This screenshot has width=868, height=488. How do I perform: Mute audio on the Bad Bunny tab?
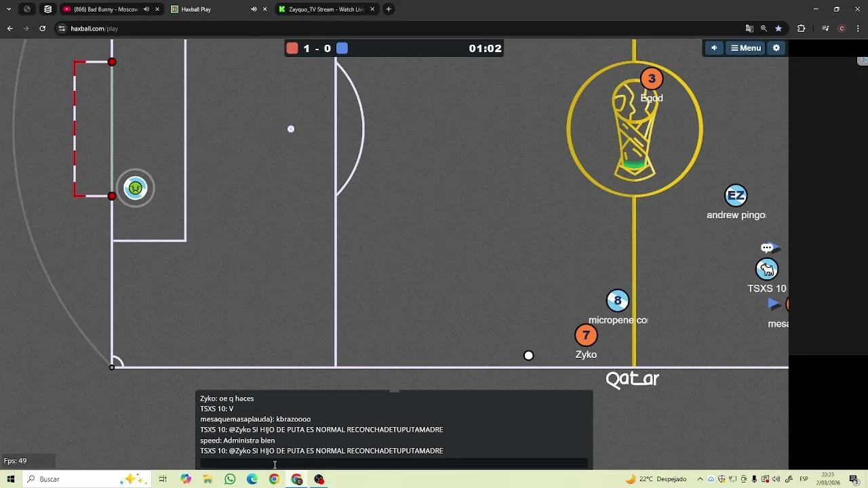pyautogui.click(x=146, y=9)
